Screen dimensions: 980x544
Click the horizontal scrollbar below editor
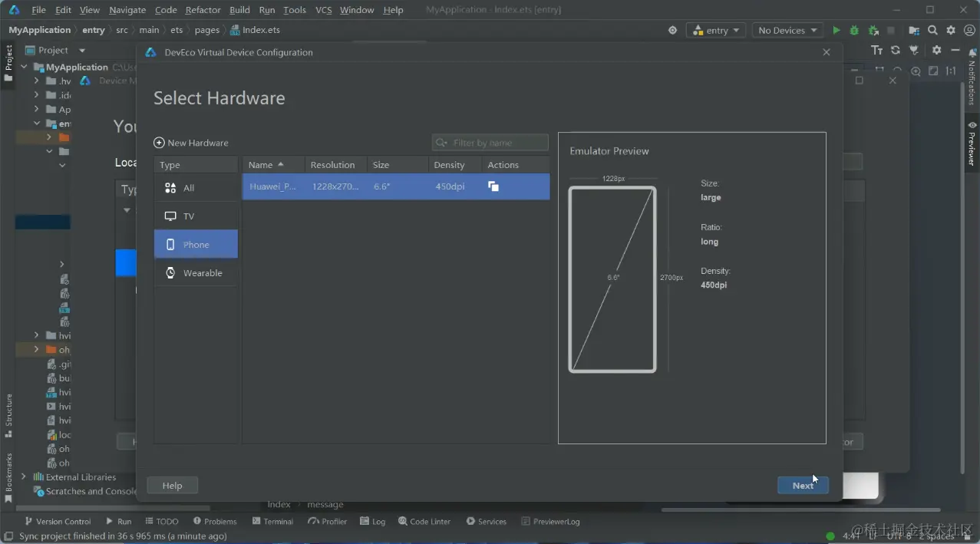tap(800, 509)
